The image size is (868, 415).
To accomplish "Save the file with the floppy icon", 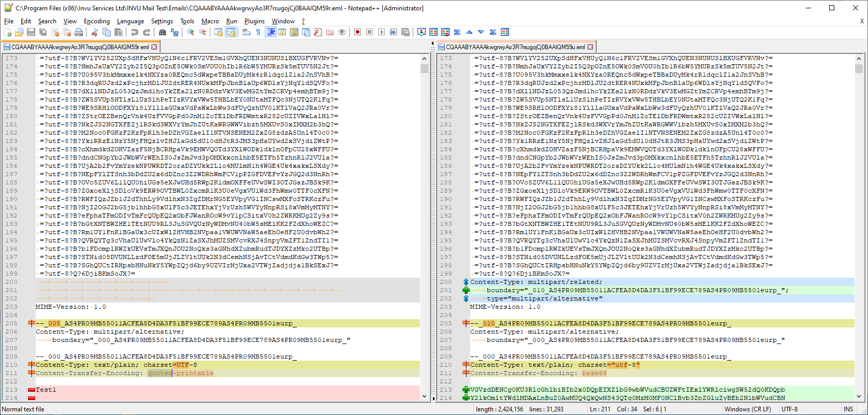I will [31, 32].
